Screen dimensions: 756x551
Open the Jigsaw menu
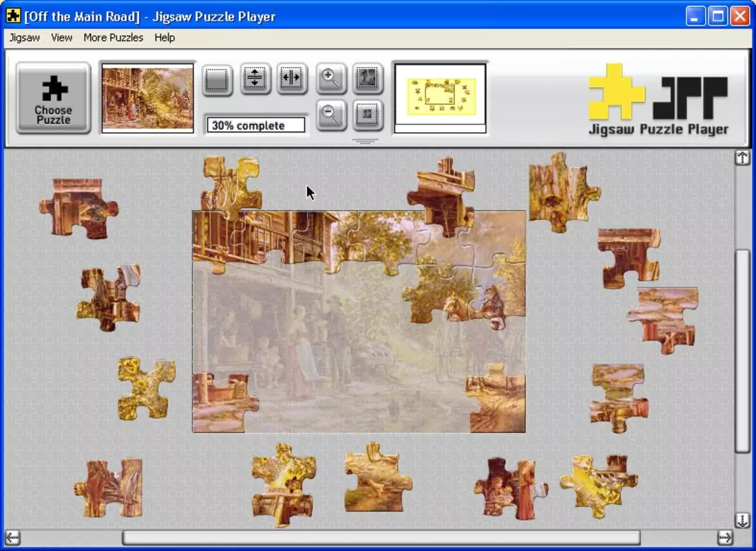pyautogui.click(x=25, y=38)
